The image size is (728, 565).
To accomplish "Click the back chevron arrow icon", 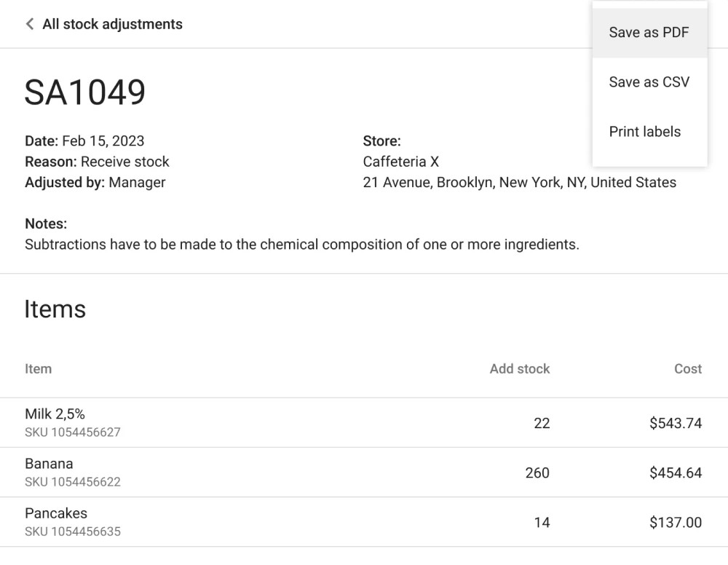I will point(29,24).
